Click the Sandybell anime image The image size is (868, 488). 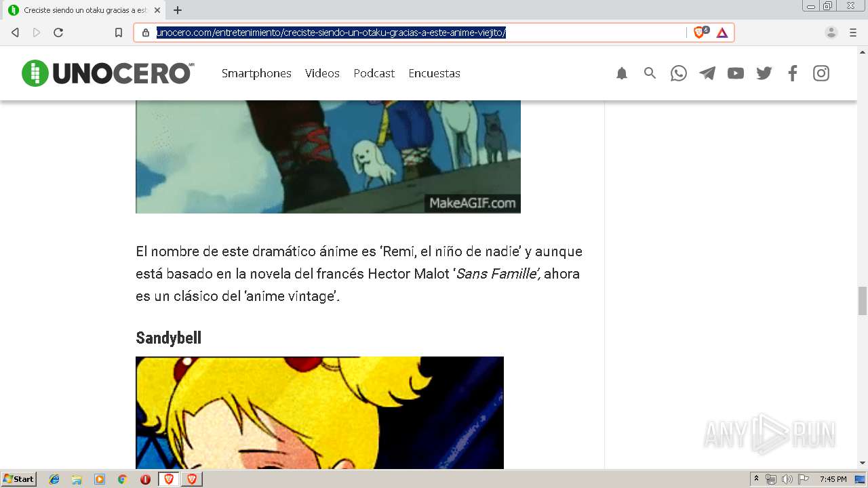[319, 413]
